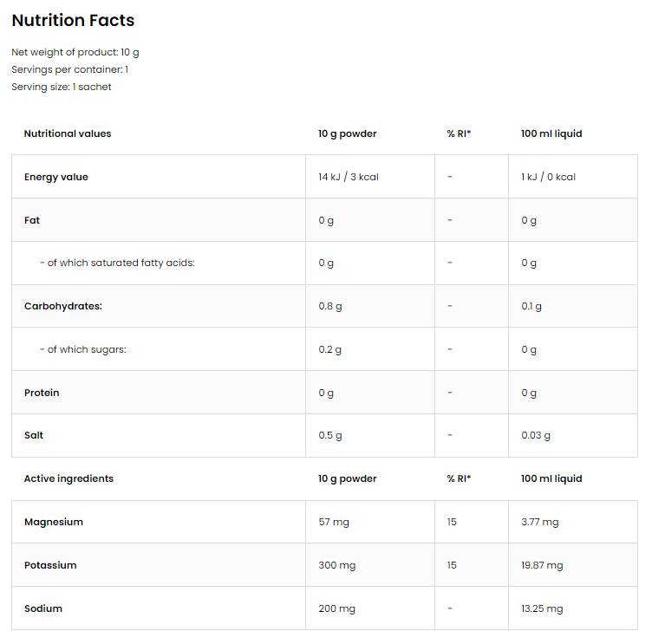Click the 19.87 mg potassium liquid value
The width and height of the screenshot is (652, 644).
542,565
